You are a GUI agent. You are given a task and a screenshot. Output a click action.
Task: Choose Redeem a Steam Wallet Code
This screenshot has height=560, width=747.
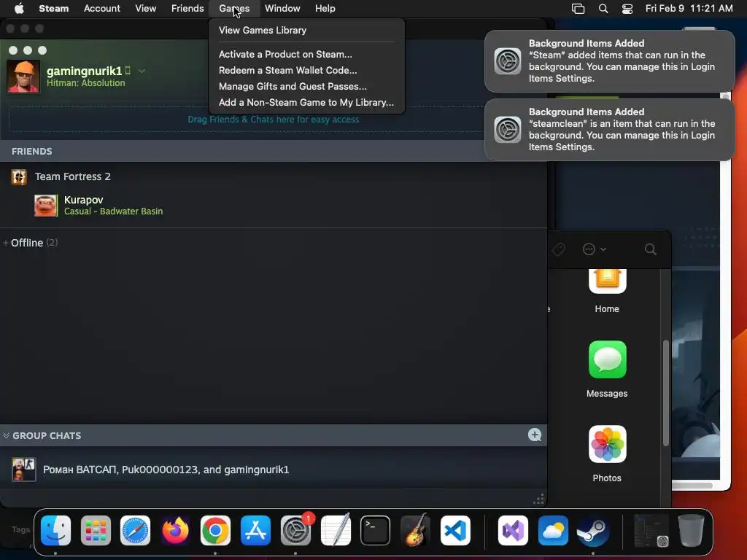307,70
